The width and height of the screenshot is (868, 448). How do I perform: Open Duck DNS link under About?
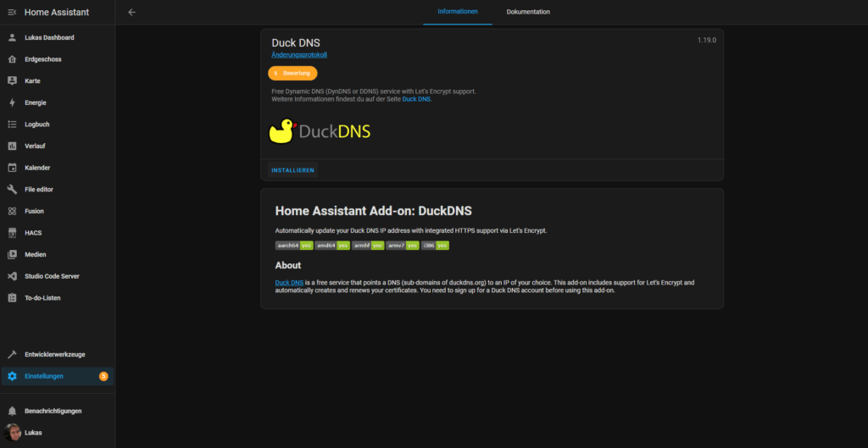tap(289, 283)
